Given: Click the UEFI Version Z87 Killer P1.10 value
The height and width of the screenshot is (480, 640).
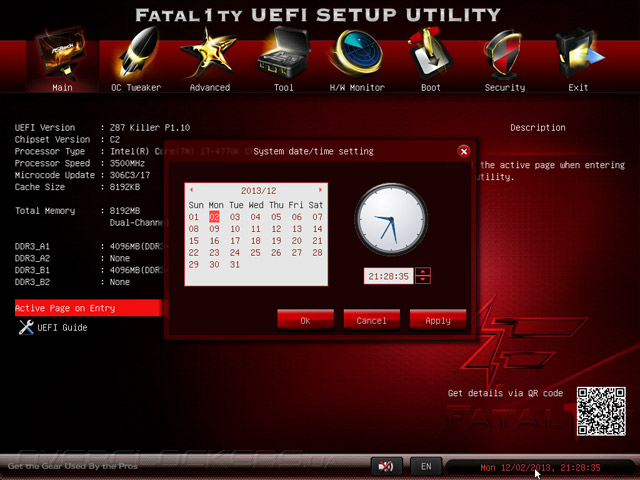Looking at the screenshot, I should 150,127.
